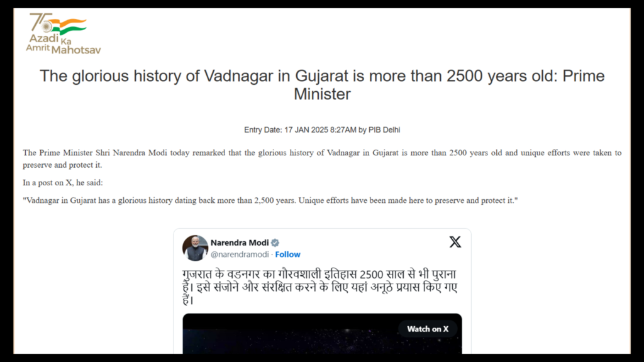Click the Follow button on the embedded tweet
The height and width of the screenshot is (362, 644).
(287, 255)
